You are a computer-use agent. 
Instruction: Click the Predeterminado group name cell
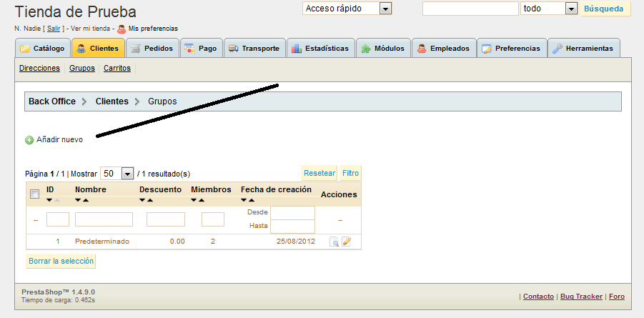click(102, 242)
